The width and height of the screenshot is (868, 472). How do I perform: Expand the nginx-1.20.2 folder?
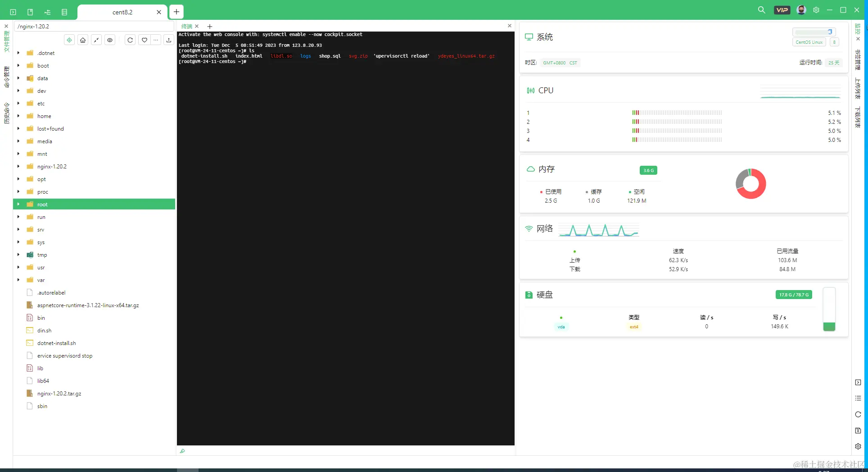(x=18, y=166)
